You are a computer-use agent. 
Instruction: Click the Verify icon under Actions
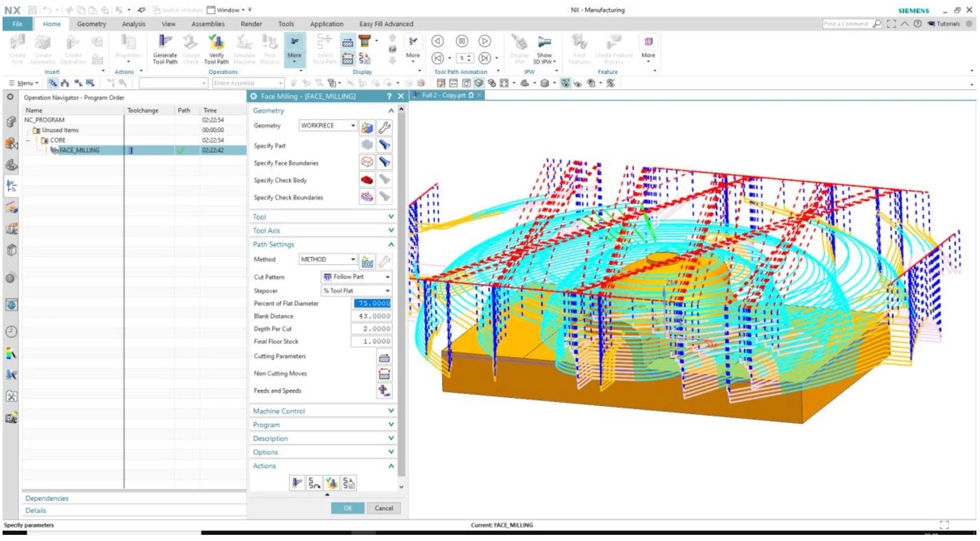coord(332,483)
